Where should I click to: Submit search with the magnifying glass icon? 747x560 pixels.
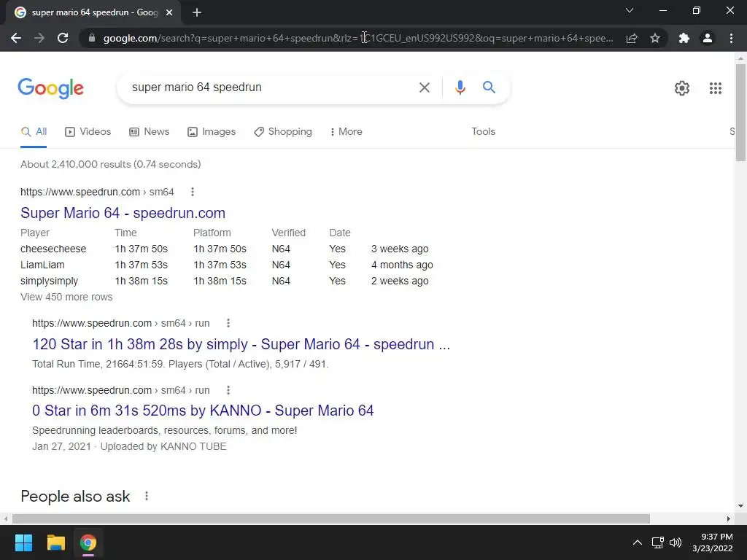[489, 87]
